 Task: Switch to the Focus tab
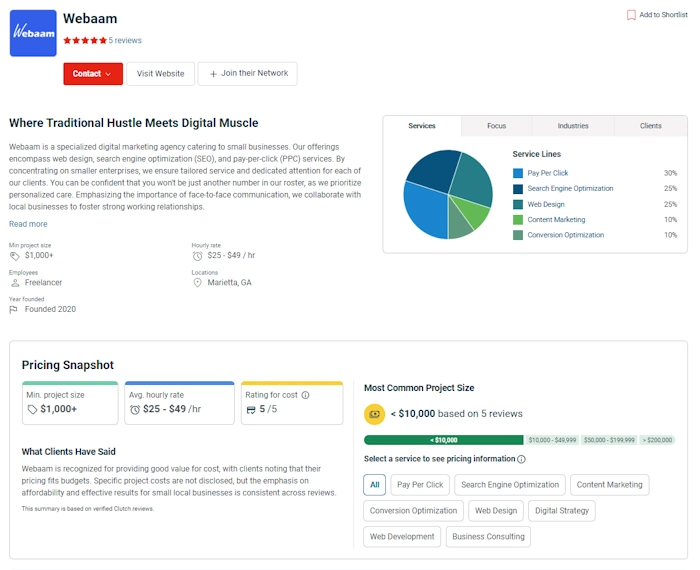496,126
